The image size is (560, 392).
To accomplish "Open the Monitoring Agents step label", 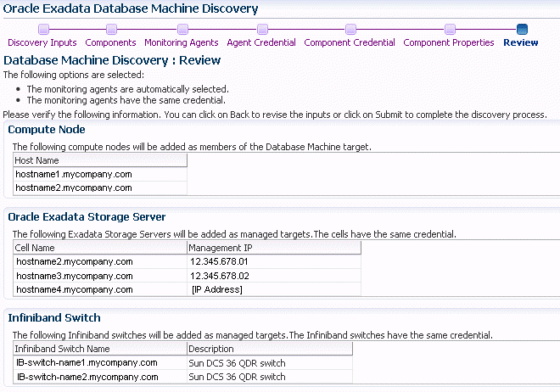I will 182,42.
